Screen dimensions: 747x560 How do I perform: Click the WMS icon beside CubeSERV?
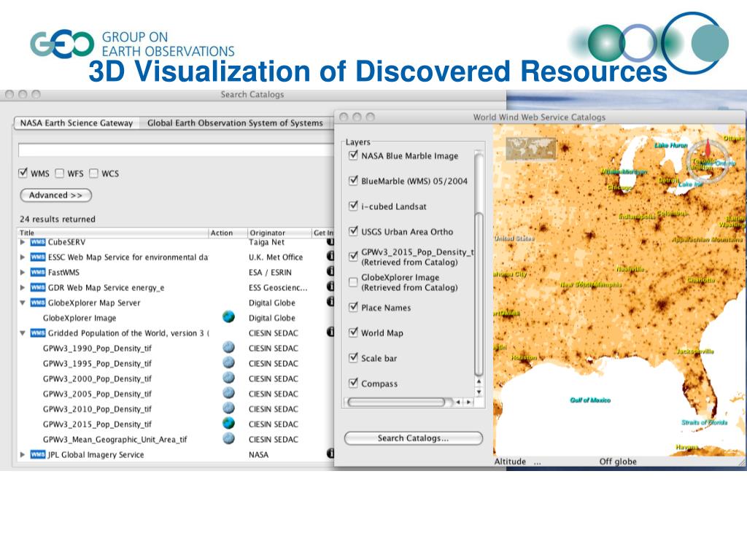38,242
